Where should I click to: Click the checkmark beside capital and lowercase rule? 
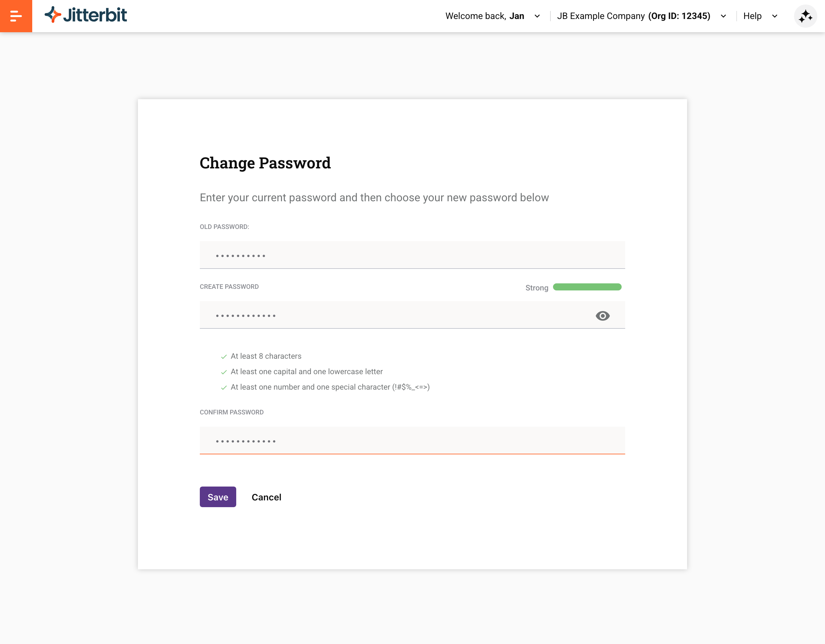pyautogui.click(x=224, y=372)
